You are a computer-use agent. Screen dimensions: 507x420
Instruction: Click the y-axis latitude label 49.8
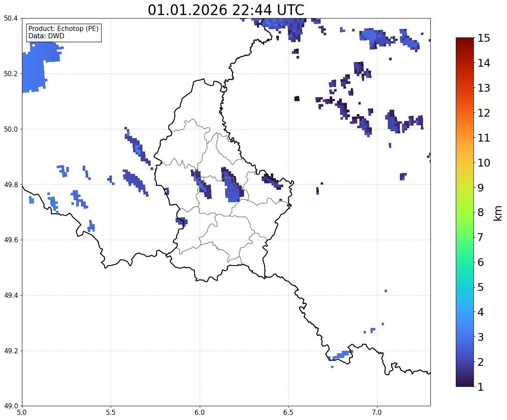click(10, 185)
